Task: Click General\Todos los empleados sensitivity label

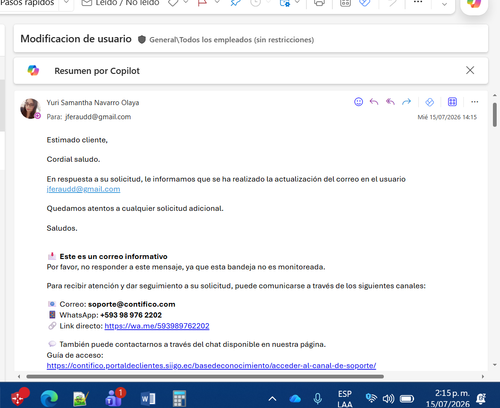Action: tap(232, 40)
